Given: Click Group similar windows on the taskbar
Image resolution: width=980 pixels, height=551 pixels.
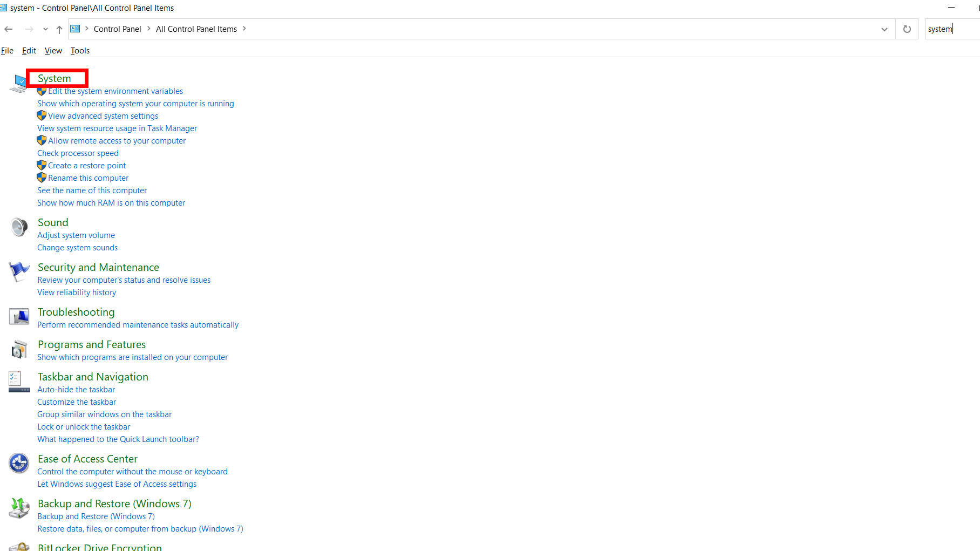Looking at the screenshot, I should pyautogui.click(x=104, y=414).
